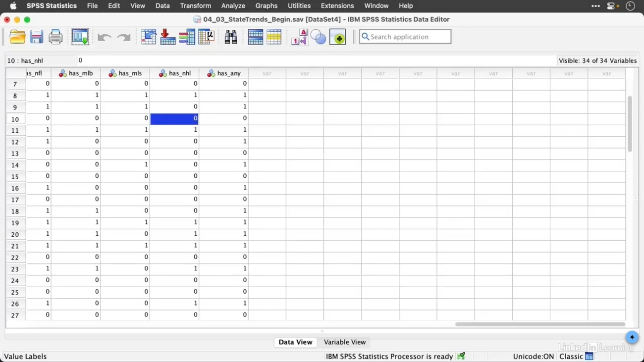
Task: Recall recently used dialogs icon
Action: point(80,37)
